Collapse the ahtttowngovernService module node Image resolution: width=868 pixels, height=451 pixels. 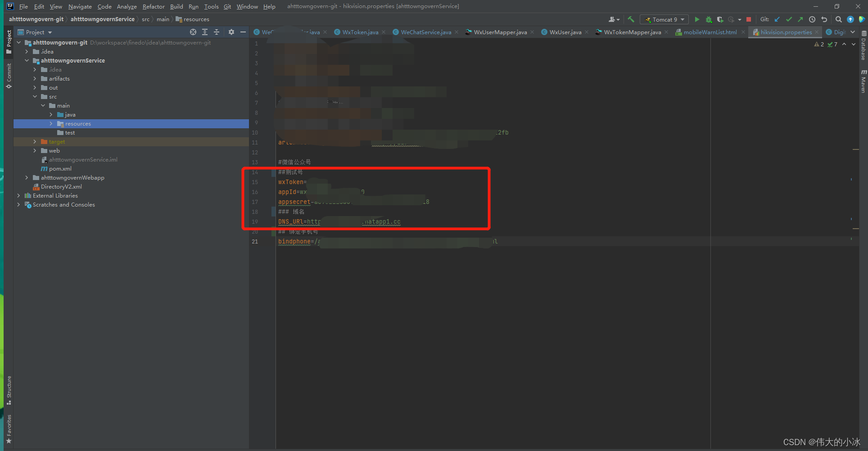[27, 61]
